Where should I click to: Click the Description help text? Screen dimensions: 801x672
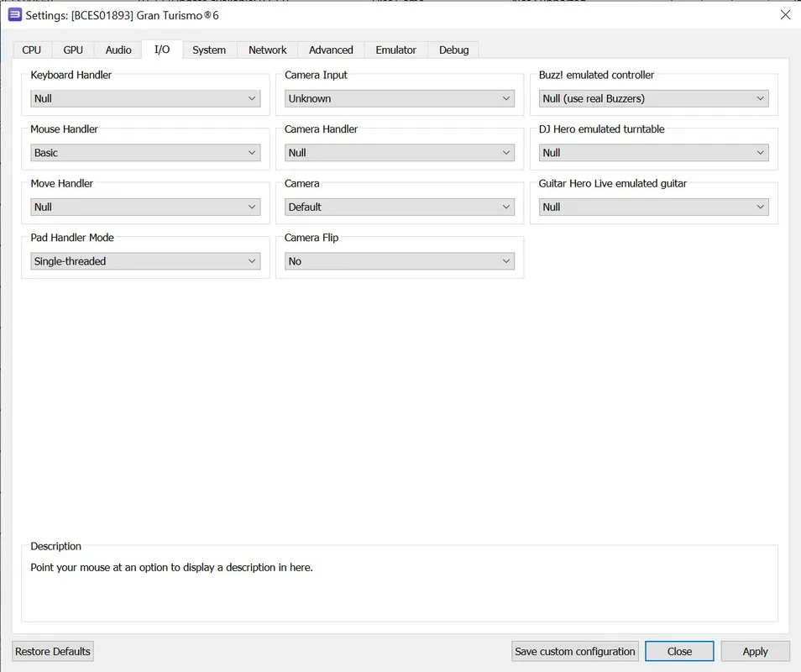171,567
